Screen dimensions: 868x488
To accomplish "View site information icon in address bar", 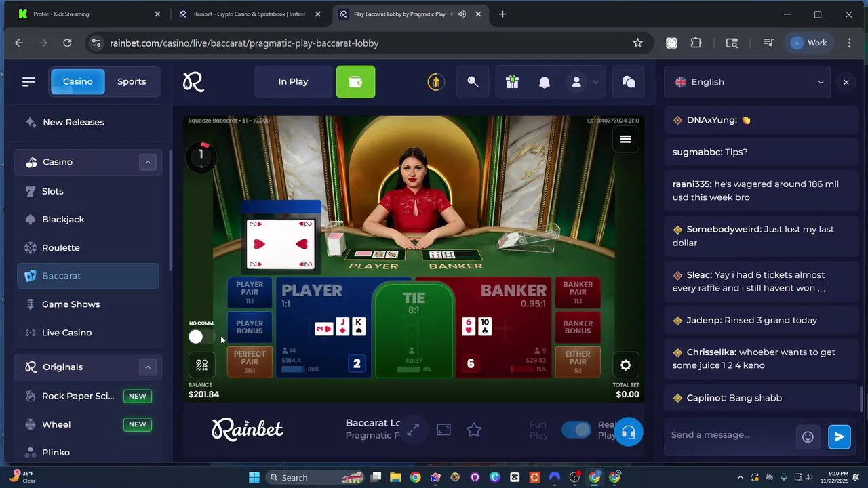I will 96,43.
